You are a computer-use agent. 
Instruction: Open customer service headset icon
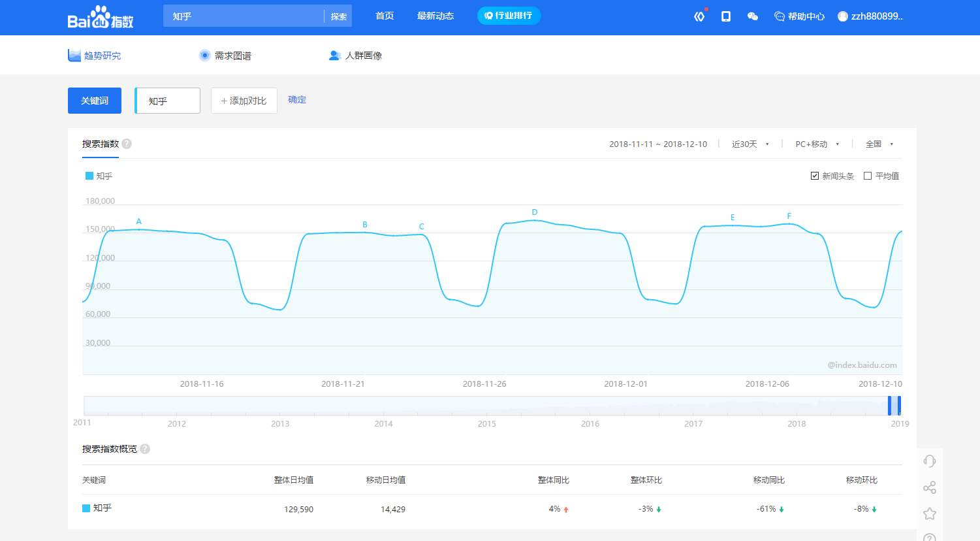(x=930, y=461)
